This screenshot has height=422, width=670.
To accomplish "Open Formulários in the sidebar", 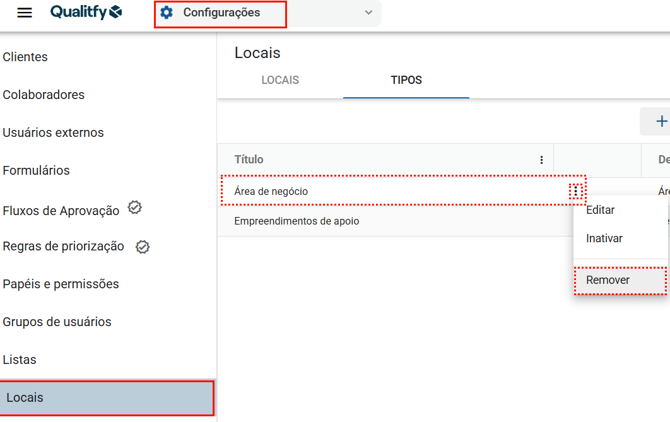I will coord(36,170).
